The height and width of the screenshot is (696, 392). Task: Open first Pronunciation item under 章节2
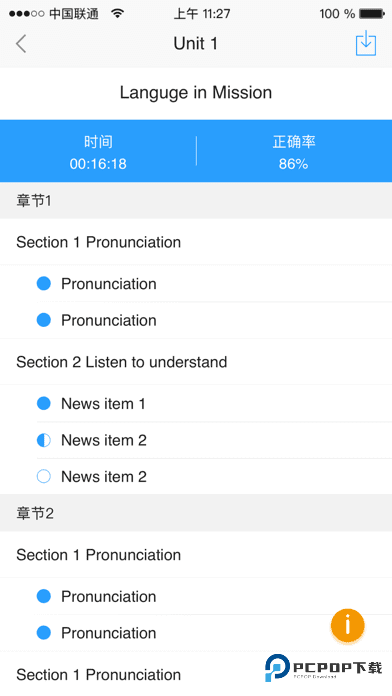click(196, 596)
